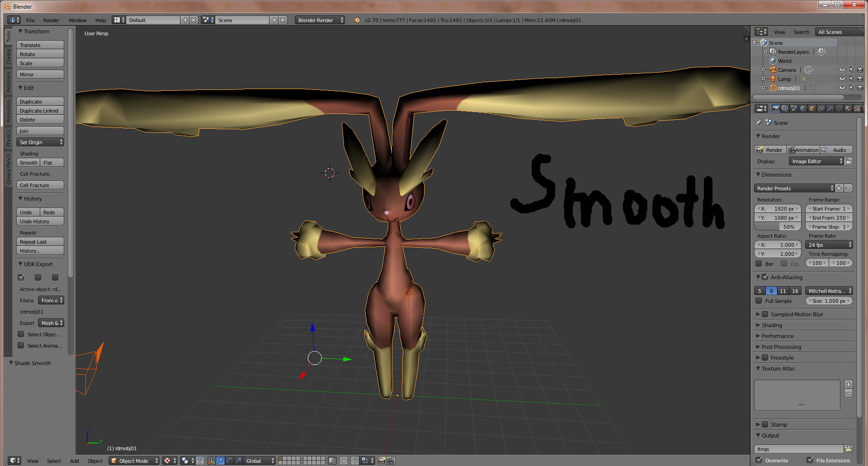Screen dimensions: 868x466
Task: Toggle Camera renderability camera icon in outliner
Action: coord(860,70)
